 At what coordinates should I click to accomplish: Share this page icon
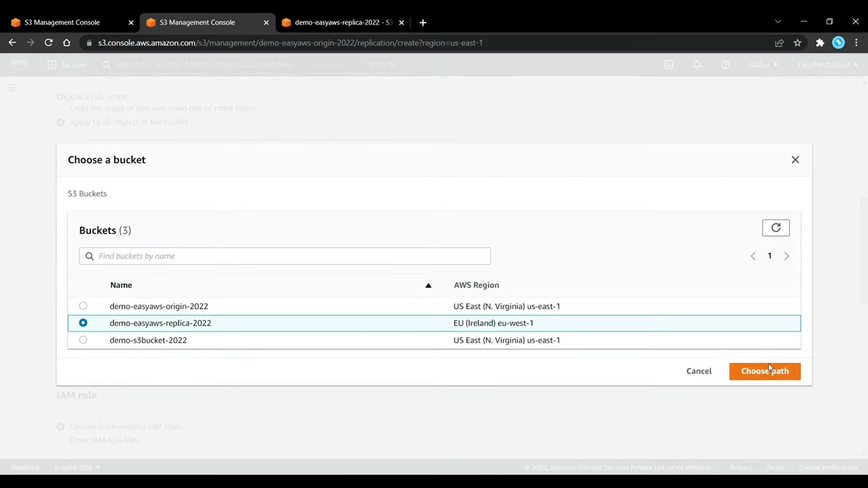tap(780, 43)
